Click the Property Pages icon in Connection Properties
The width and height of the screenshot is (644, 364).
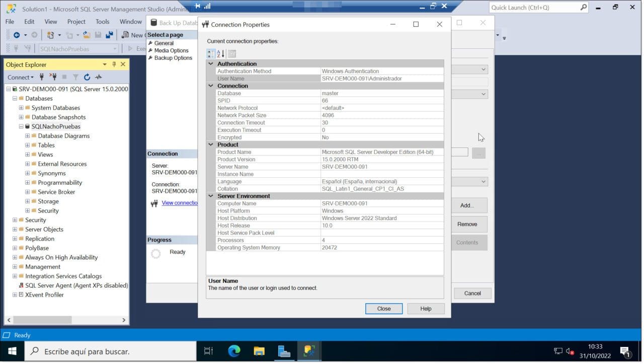click(232, 54)
